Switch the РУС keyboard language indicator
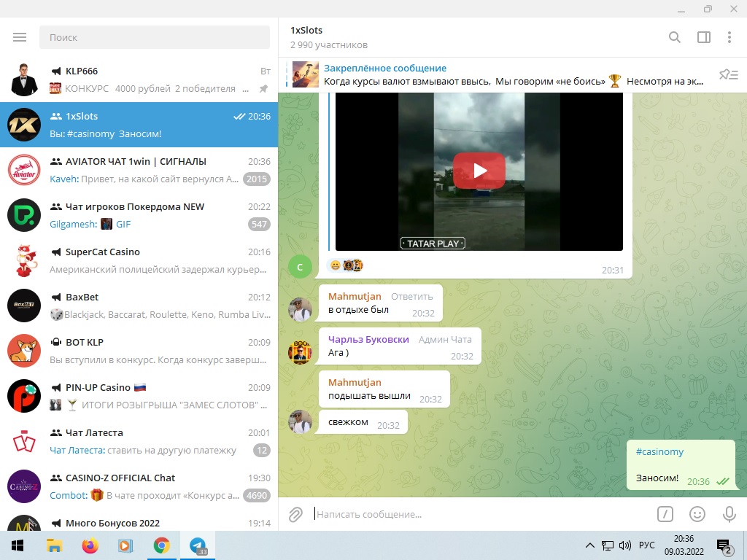Viewport: 747px width, 560px height. (x=646, y=545)
